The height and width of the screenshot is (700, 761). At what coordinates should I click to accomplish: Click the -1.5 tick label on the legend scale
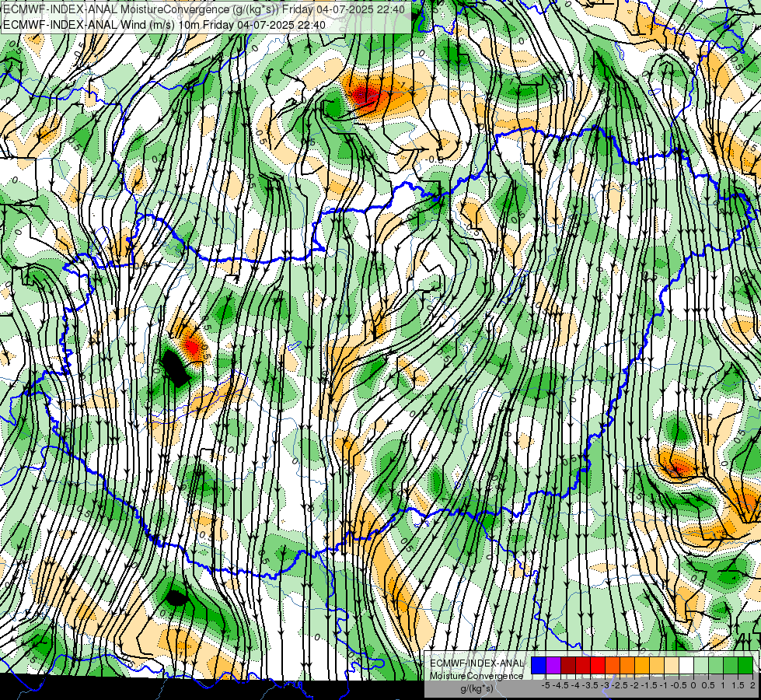click(x=649, y=685)
